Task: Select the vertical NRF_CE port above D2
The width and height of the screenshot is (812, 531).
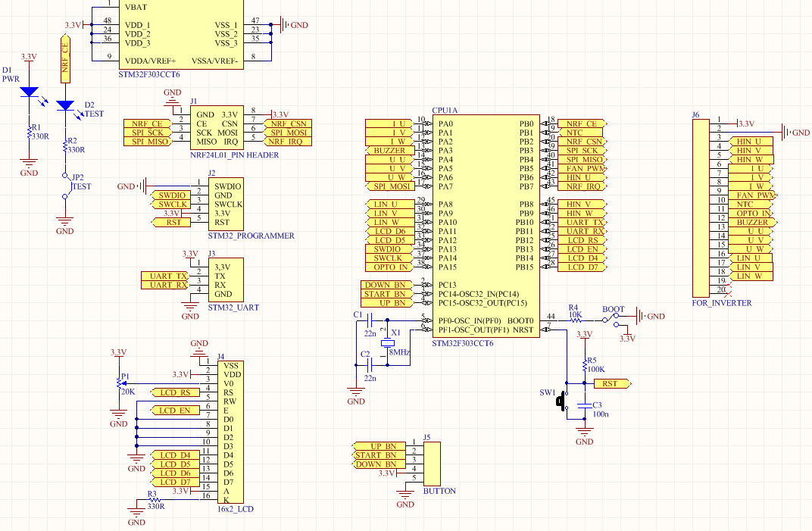Action: (x=65, y=58)
